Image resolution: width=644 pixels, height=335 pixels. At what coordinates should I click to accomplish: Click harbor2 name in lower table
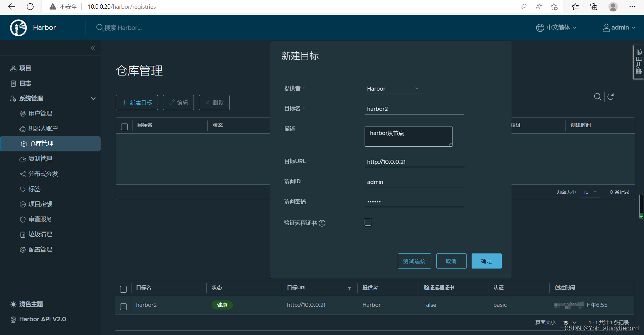point(146,305)
